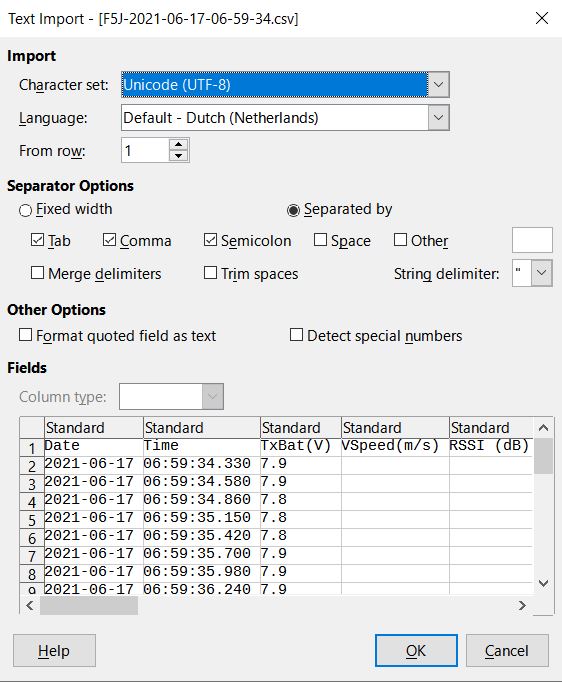Select the Date column Standard header

coord(94,428)
